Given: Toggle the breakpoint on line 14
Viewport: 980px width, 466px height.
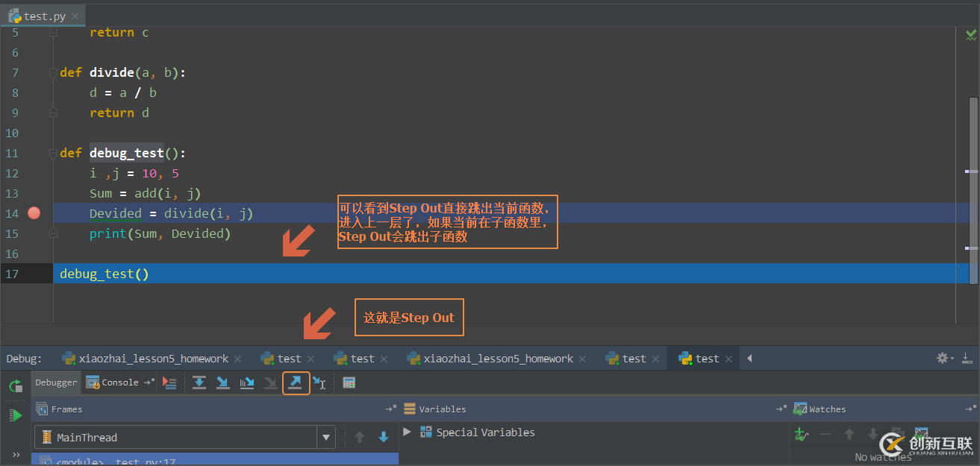Looking at the screenshot, I should (34, 213).
